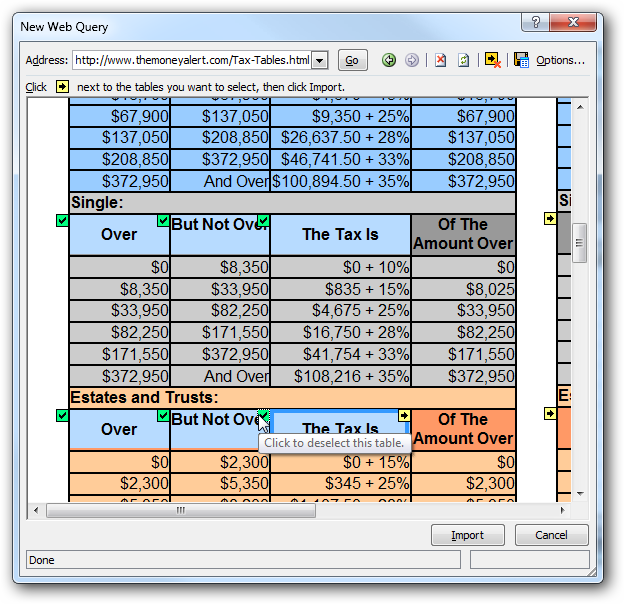Image resolution: width=624 pixels, height=604 pixels.
Task: Deselect green check outside left edge of Single table
Action: click(x=62, y=220)
